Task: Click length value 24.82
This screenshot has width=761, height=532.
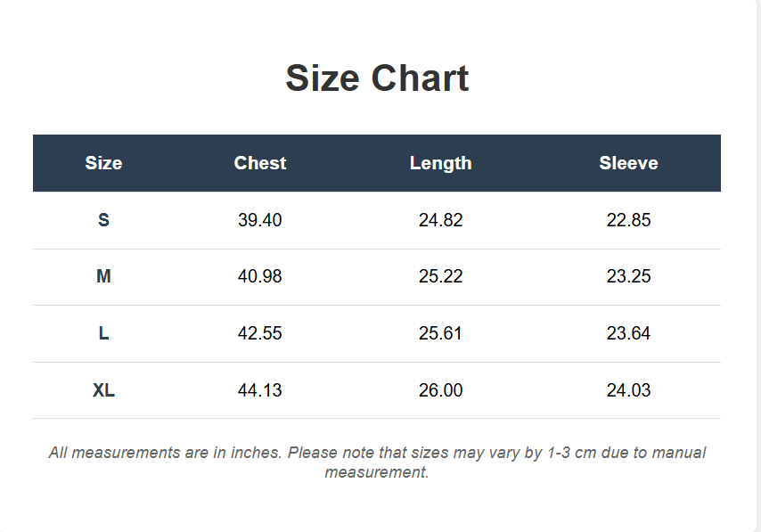Action: pos(440,220)
